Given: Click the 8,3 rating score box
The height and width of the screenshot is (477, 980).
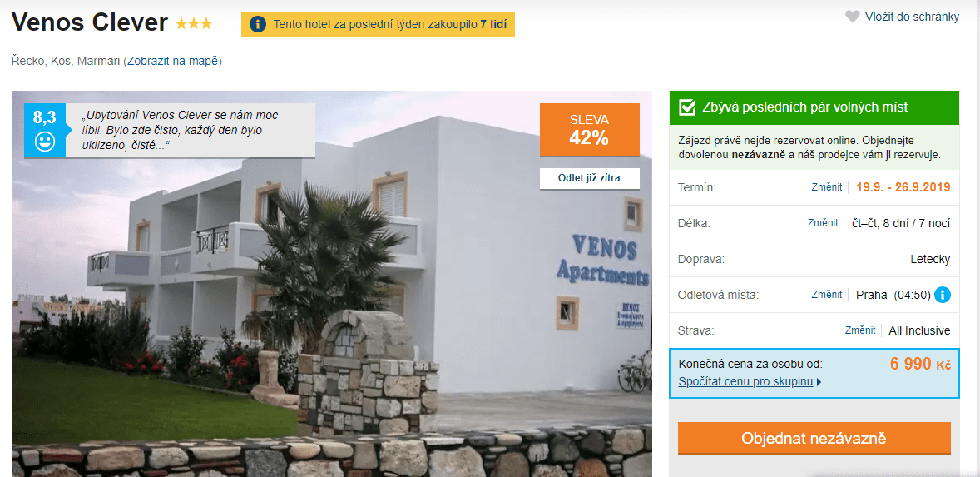Looking at the screenshot, I should click(44, 131).
